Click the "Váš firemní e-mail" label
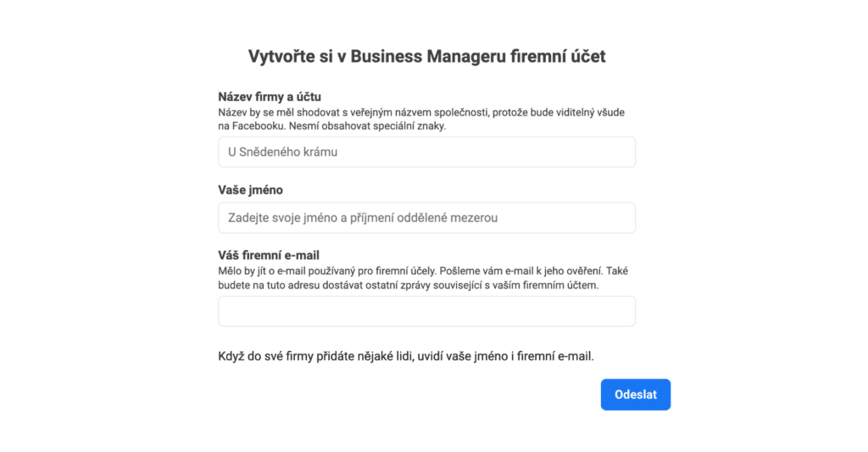The height and width of the screenshot is (452, 868). (269, 255)
